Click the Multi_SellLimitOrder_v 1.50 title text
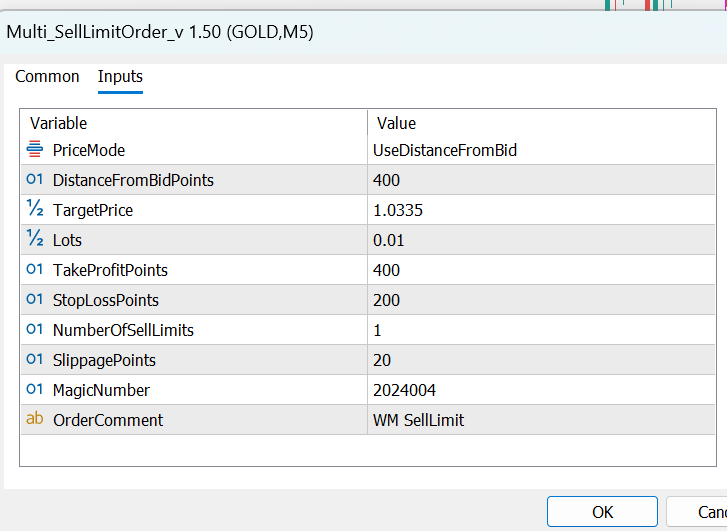Image resolution: width=727 pixels, height=531 pixels. coord(114,32)
